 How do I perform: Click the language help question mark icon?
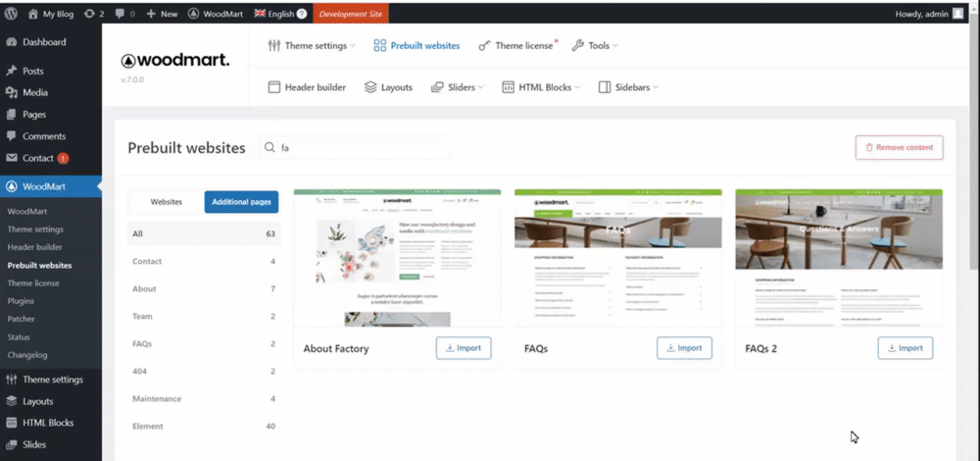pyautogui.click(x=302, y=14)
